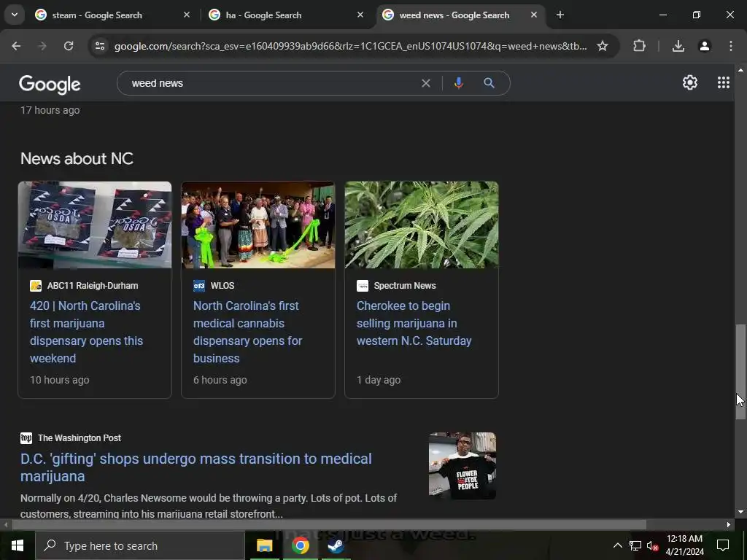Viewport: 747px width, 560px height.
Task: Click the 6 hours ago timestamp
Action: 220,380
